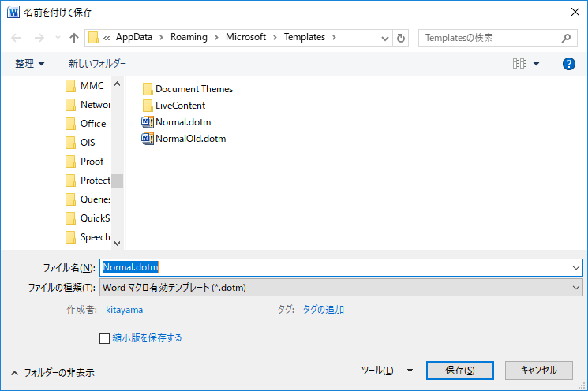
Task: Select the LiveContent folder
Action: [174, 106]
